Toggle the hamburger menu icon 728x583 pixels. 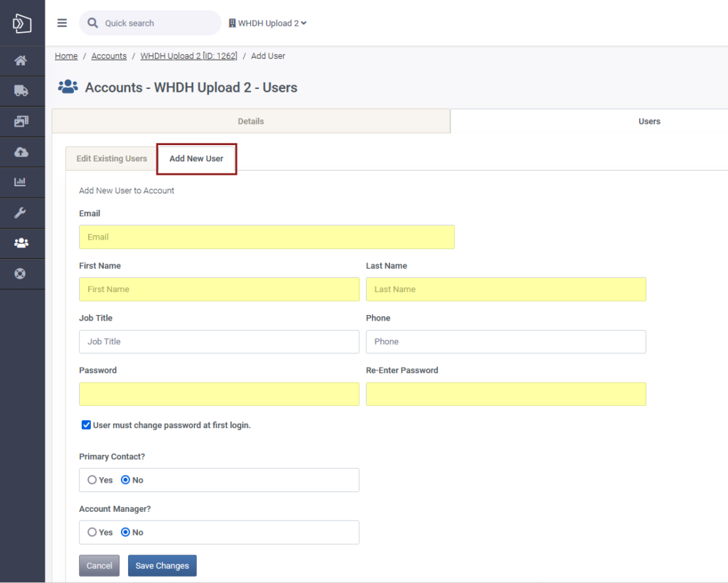point(63,23)
